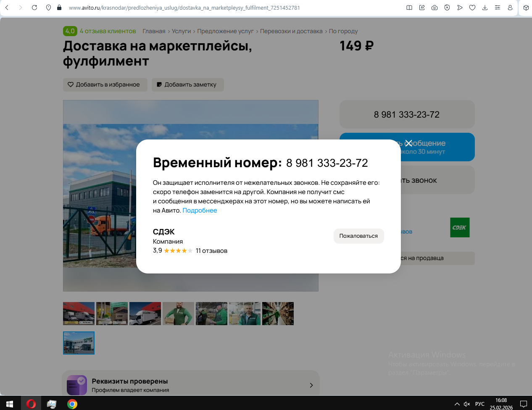
Task: Select sixth thumbnail of smiling employee
Action: coord(245,313)
